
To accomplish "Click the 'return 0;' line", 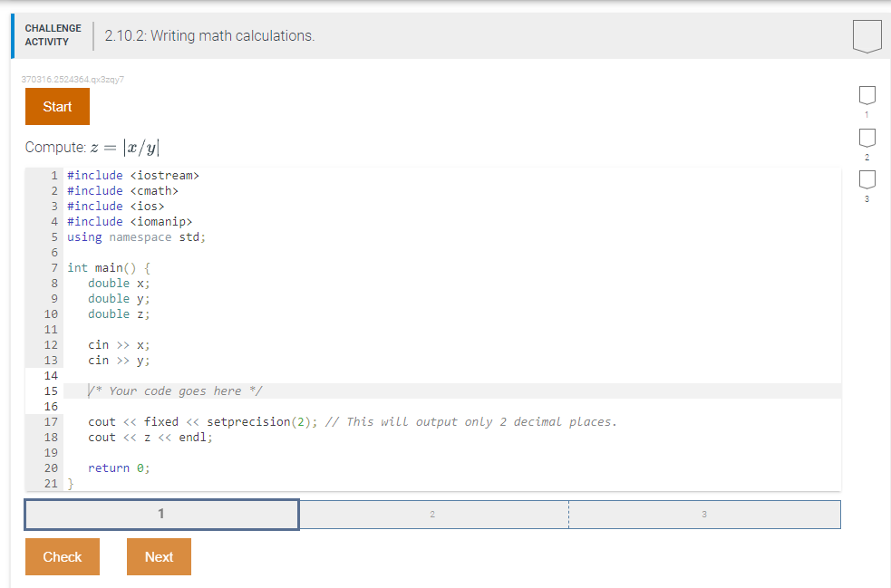I will [x=119, y=468].
